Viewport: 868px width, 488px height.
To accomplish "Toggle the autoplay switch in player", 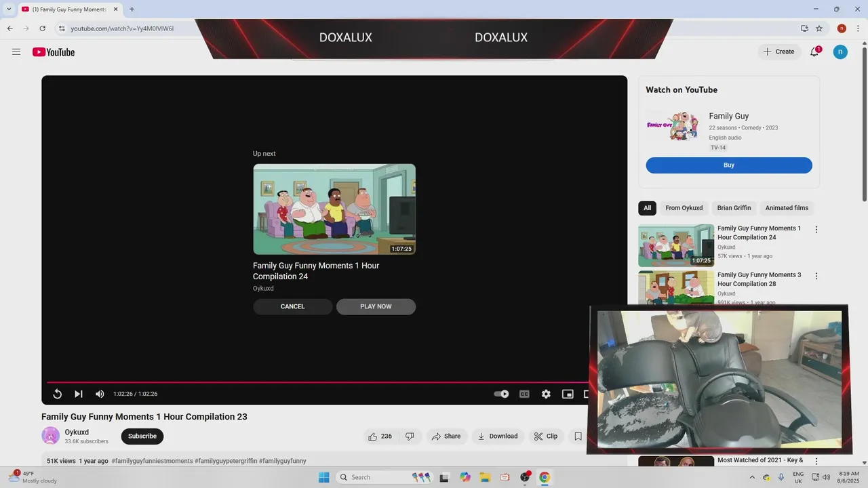I will (x=501, y=394).
